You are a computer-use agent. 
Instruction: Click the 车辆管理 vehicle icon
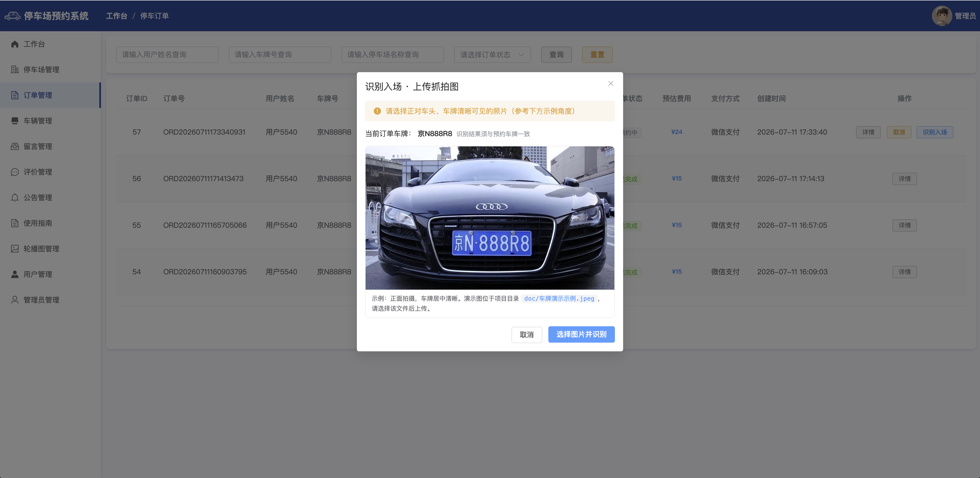click(15, 121)
